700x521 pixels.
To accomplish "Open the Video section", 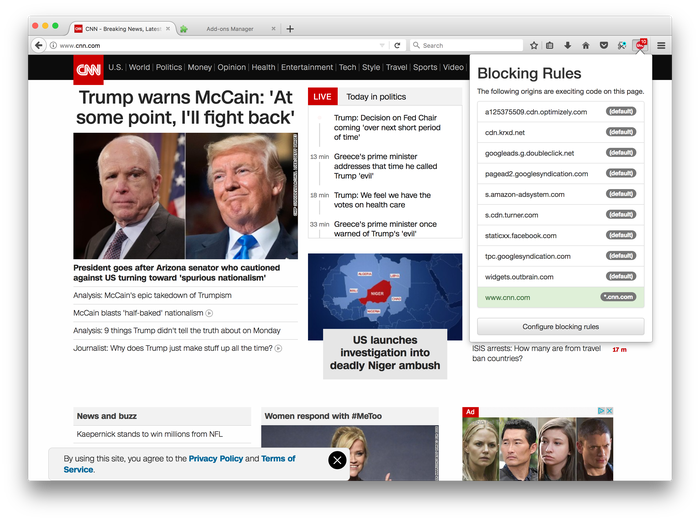I will [453, 67].
